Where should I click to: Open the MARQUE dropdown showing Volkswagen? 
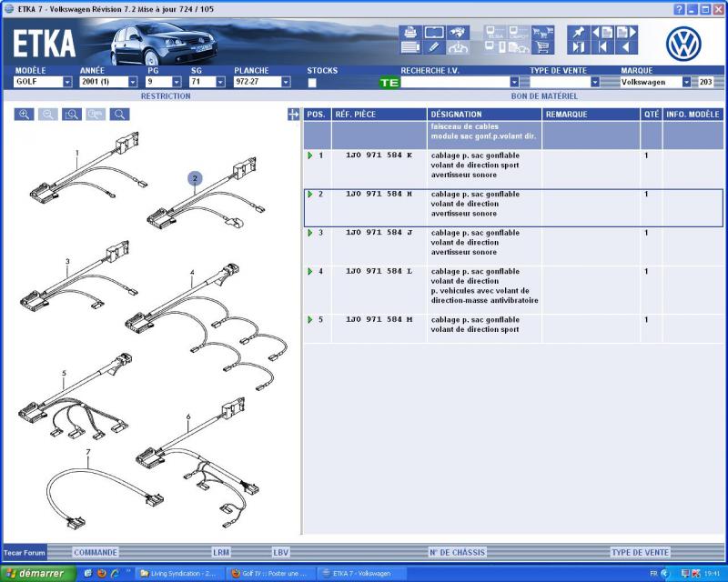tap(686, 82)
